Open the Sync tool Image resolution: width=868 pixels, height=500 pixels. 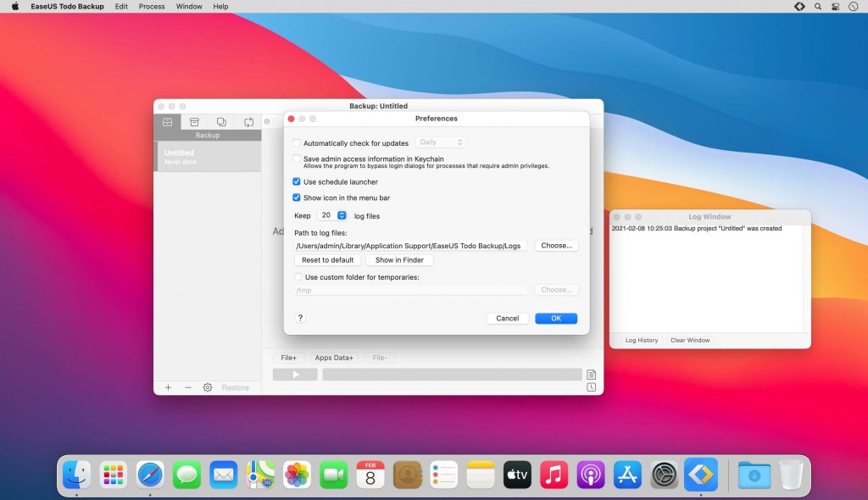(x=248, y=121)
